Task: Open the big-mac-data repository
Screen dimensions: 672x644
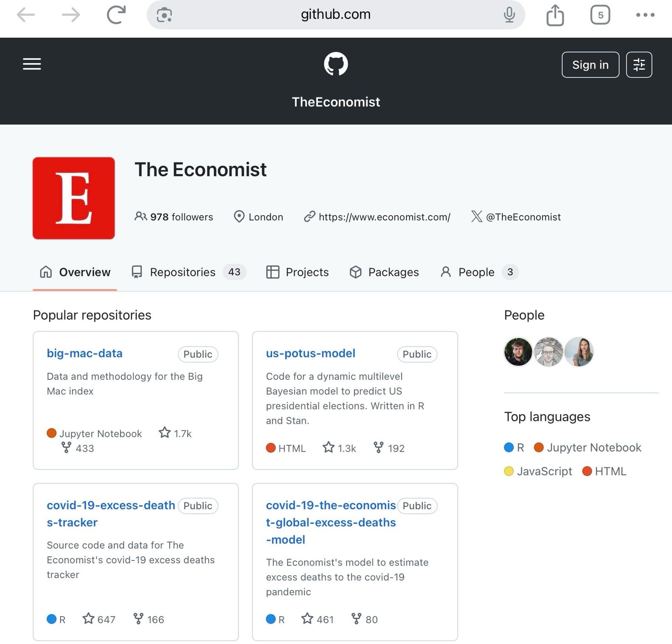Action: 84,353
